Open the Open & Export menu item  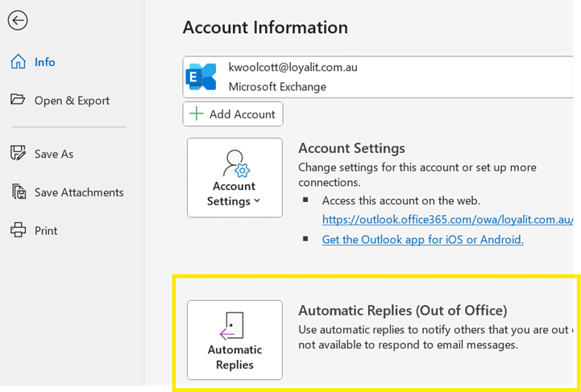coord(72,101)
